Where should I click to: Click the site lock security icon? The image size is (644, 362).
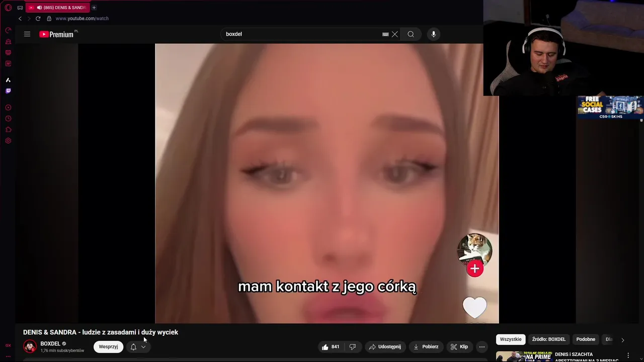(49, 19)
